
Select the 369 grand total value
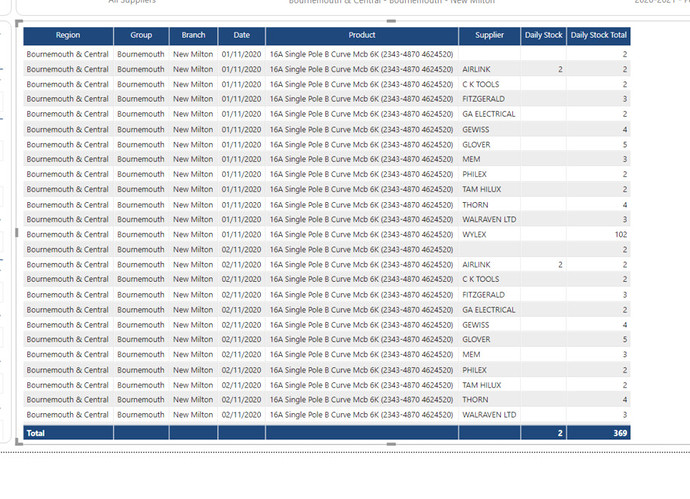[620, 433]
